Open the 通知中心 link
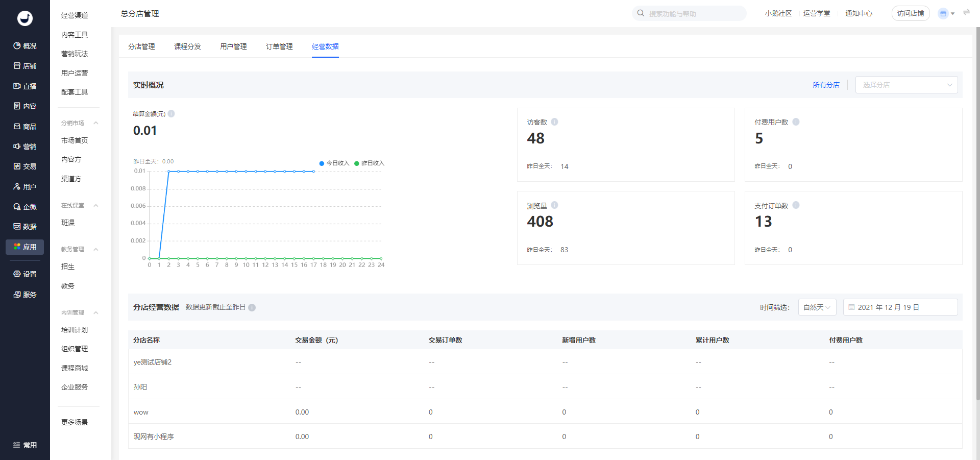 pyautogui.click(x=859, y=13)
